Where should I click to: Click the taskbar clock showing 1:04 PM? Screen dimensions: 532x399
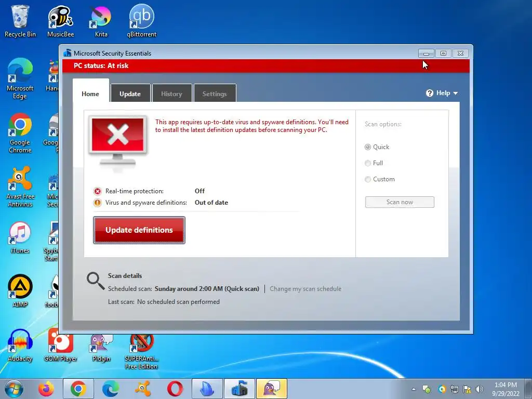pos(506,389)
